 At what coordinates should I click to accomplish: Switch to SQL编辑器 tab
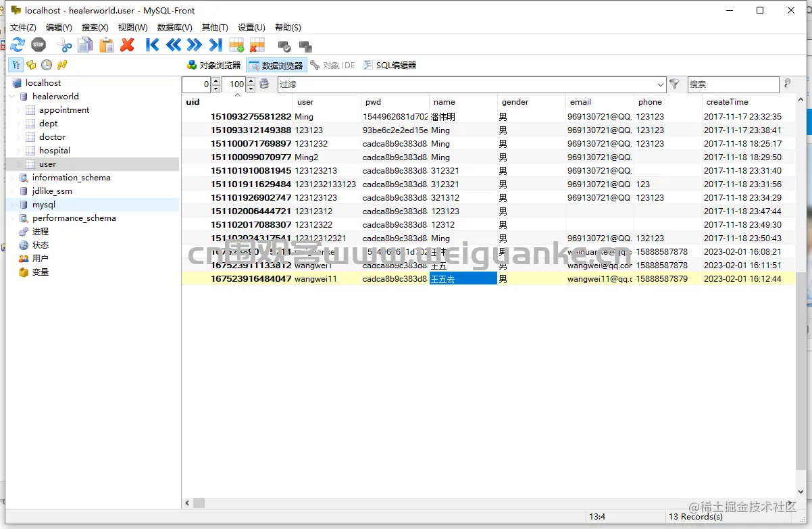(x=390, y=66)
